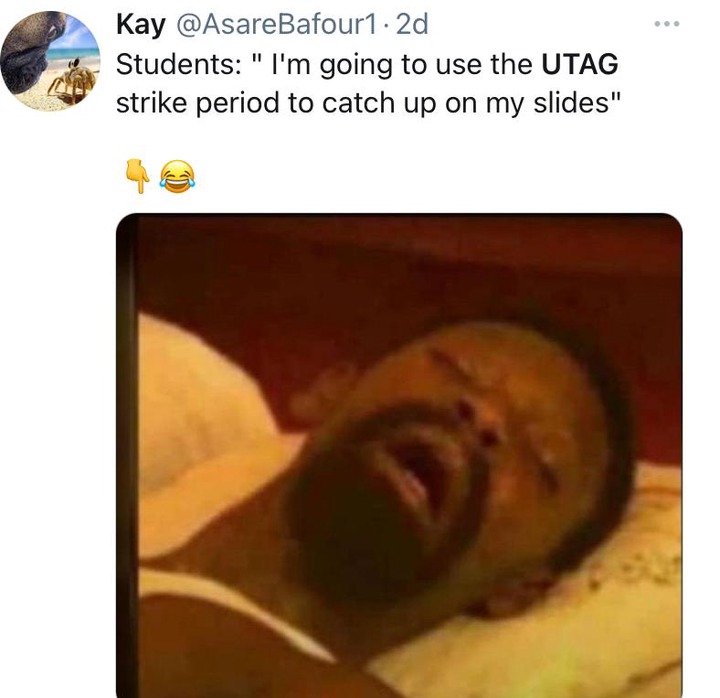The height and width of the screenshot is (698, 720).
Task: Click the laughing-with-tears emoji
Action: 177,177
